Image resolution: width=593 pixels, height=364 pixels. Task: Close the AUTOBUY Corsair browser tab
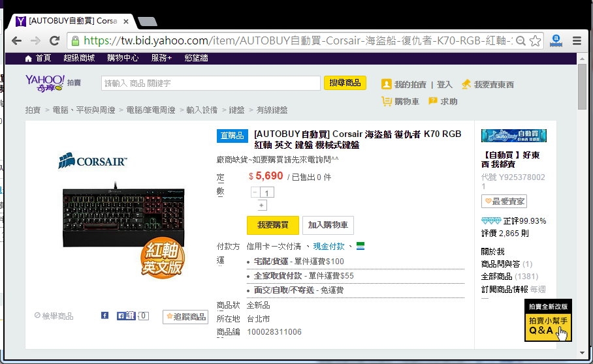[126, 22]
